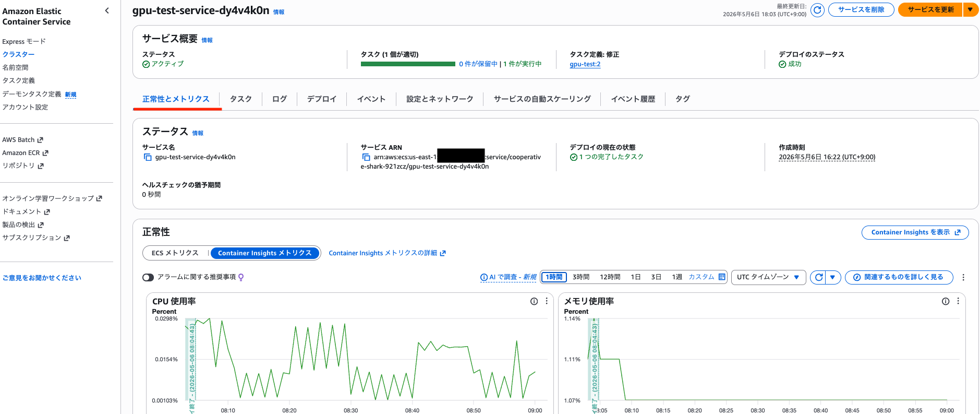Open the UTC タイムゾーン dropdown
This screenshot has width=980, height=414.
(x=768, y=277)
